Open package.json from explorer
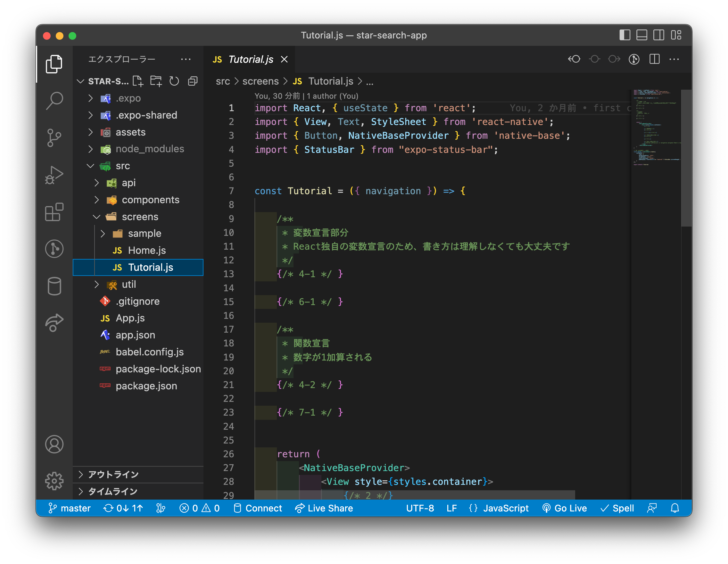Screen dimensions: 728x564 pos(138,386)
